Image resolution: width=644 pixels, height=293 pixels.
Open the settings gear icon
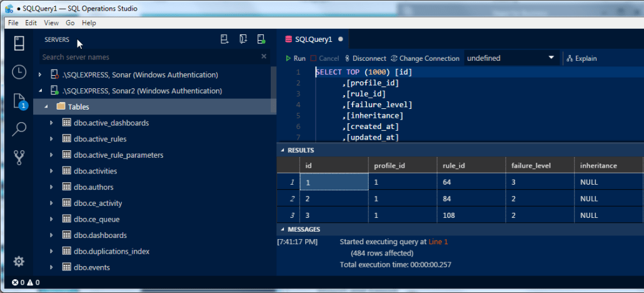pos(19,261)
